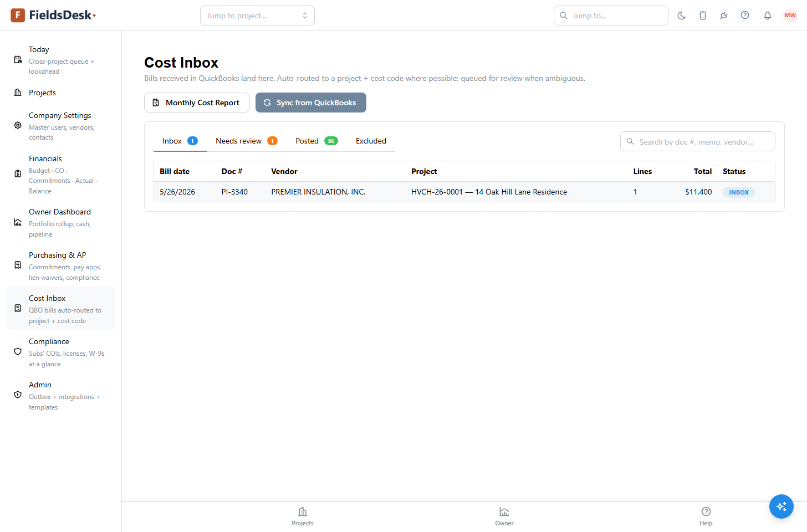Click doc number PI-3340
Screen dimensions: 807x532
pos(234,192)
